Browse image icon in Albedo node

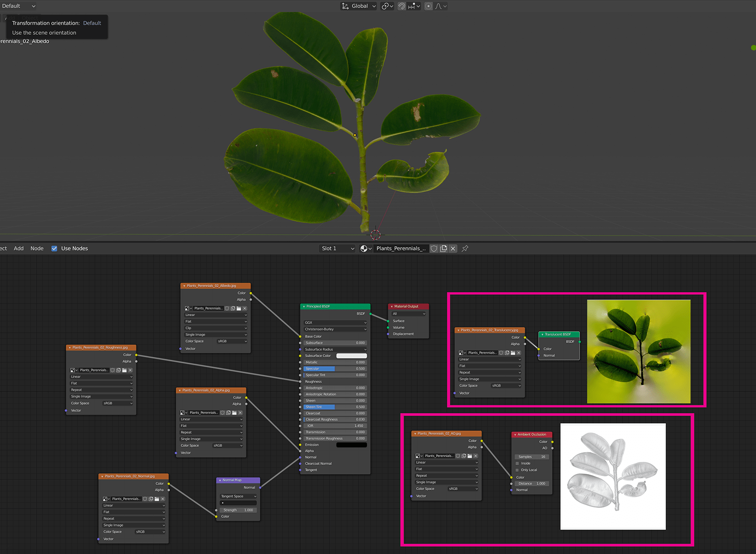tap(188, 308)
